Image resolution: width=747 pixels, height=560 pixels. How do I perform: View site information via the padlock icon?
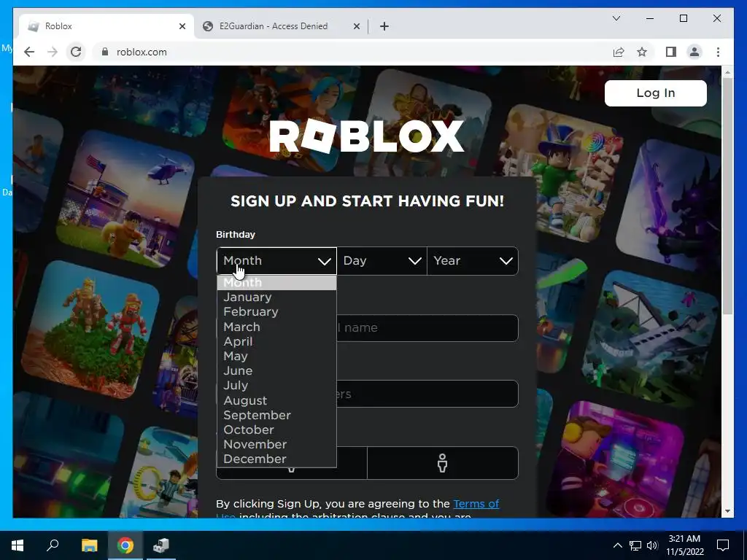coord(105,52)
